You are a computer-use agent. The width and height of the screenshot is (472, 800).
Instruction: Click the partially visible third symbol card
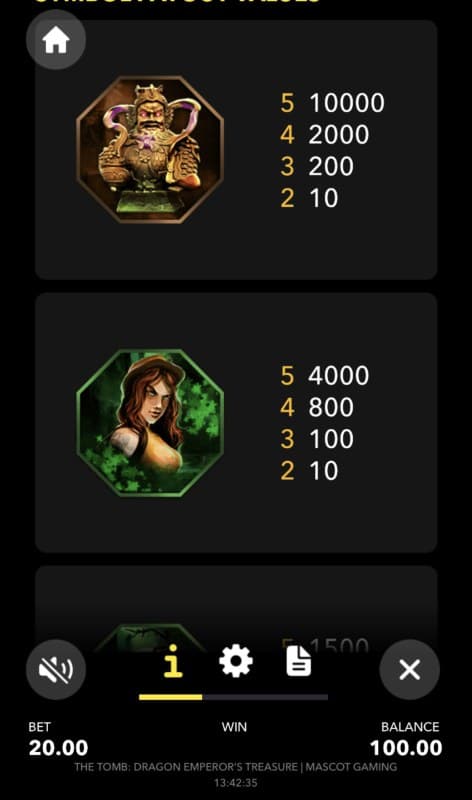coord(236,607)
